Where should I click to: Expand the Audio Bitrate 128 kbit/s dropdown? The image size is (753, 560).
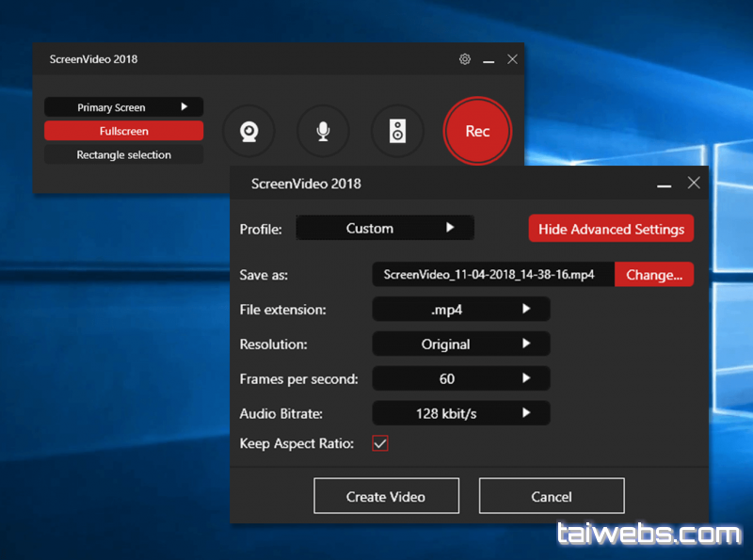click(461, 413)
